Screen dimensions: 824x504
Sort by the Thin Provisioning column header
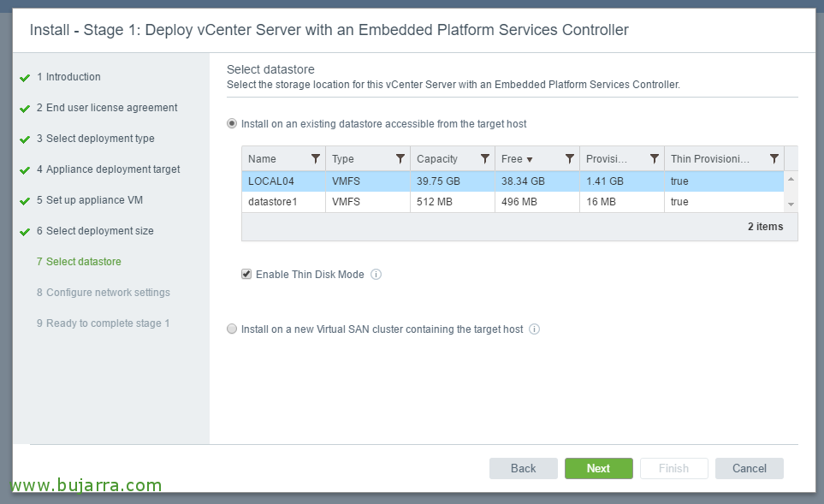pos(710,158)
